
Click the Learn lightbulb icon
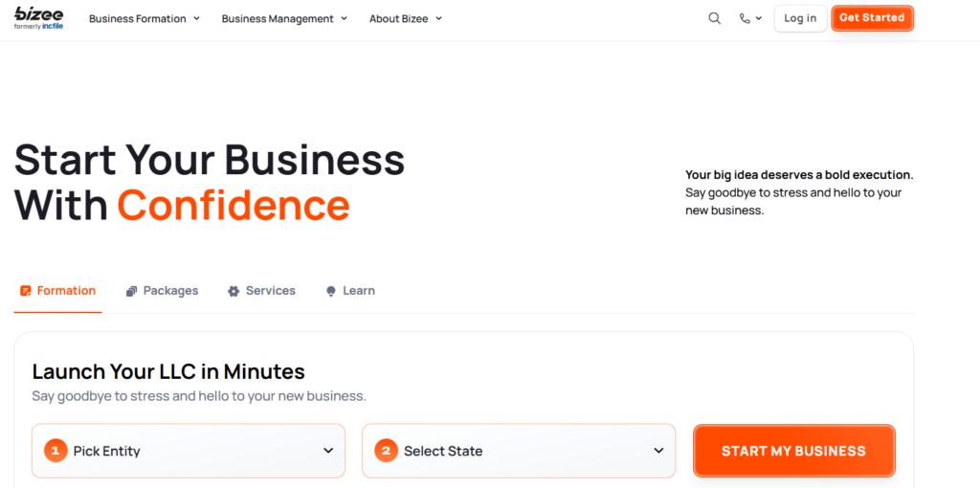pos(331,291)
